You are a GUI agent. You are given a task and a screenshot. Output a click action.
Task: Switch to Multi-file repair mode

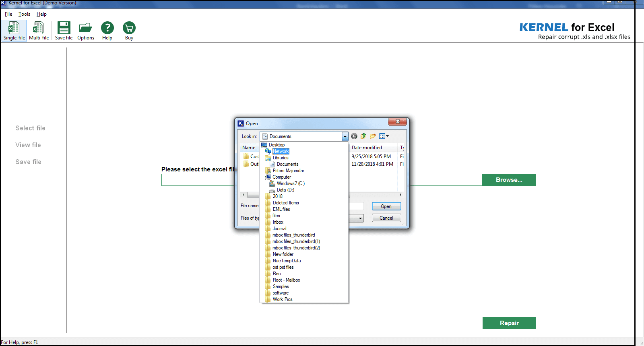pyautogui.click(x=39, y=31)
